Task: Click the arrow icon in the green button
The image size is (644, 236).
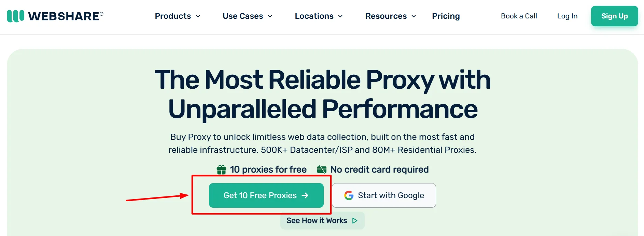Action: click(x=305, y=195)
